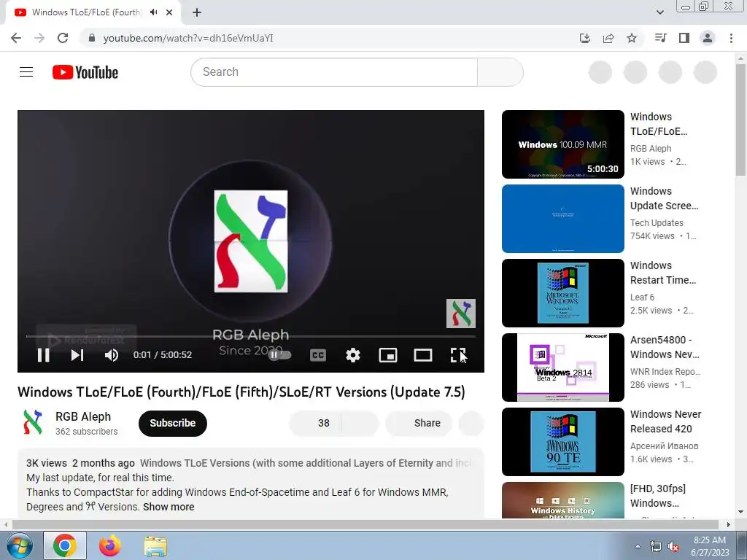This screenshot has height=560, width=747.
Task: Open RGB Aleph channel name link
Action: coord(83,416)
